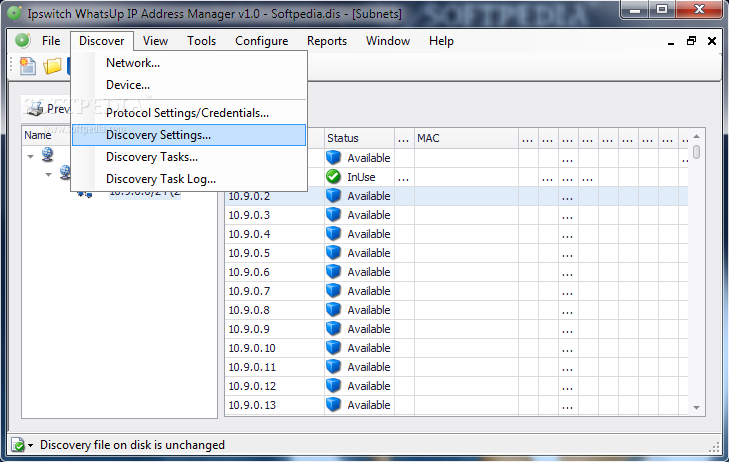
Task: Click Available icon for 10.9.0.9
Action: [x=333, y=329]
